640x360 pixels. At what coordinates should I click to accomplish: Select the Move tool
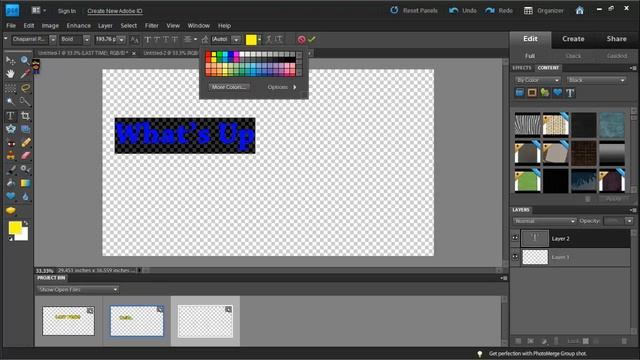[10, 61]
